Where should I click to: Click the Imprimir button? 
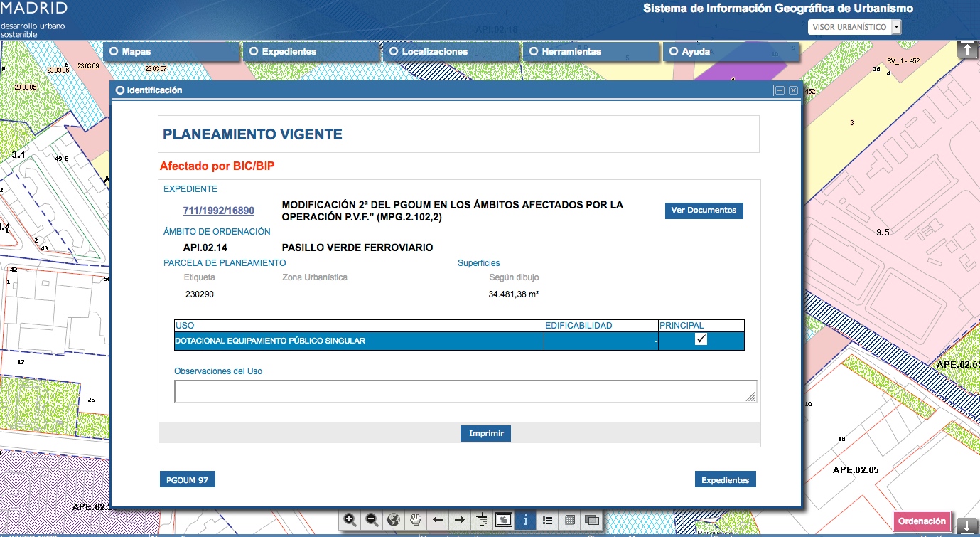pyautogui.click(x=486, y=434)
